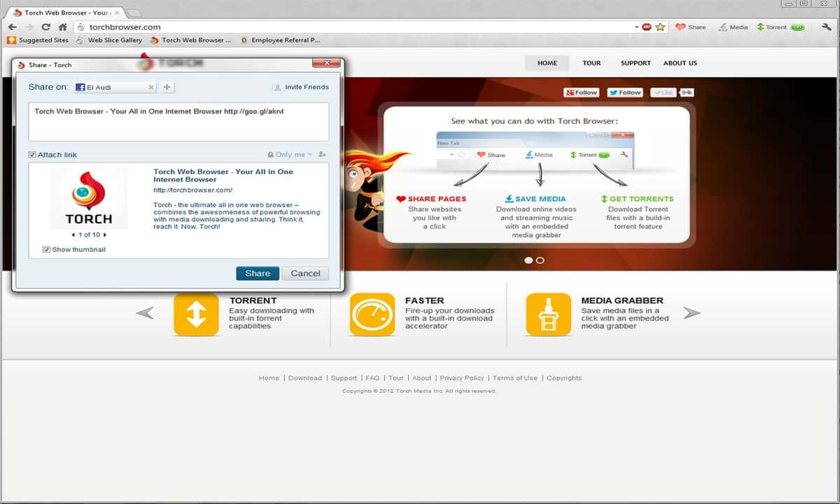Add another account with plus icon
Screen dimensions: 840x504
167,87
